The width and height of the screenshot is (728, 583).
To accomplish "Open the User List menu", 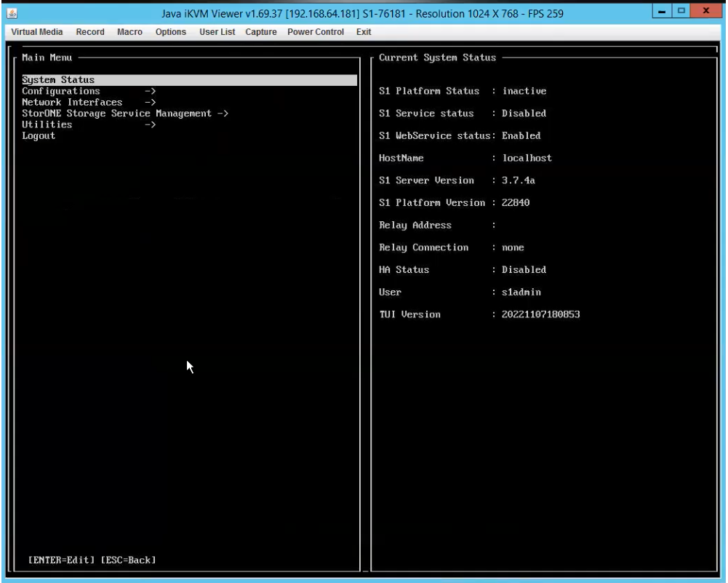I will [217, 32].
